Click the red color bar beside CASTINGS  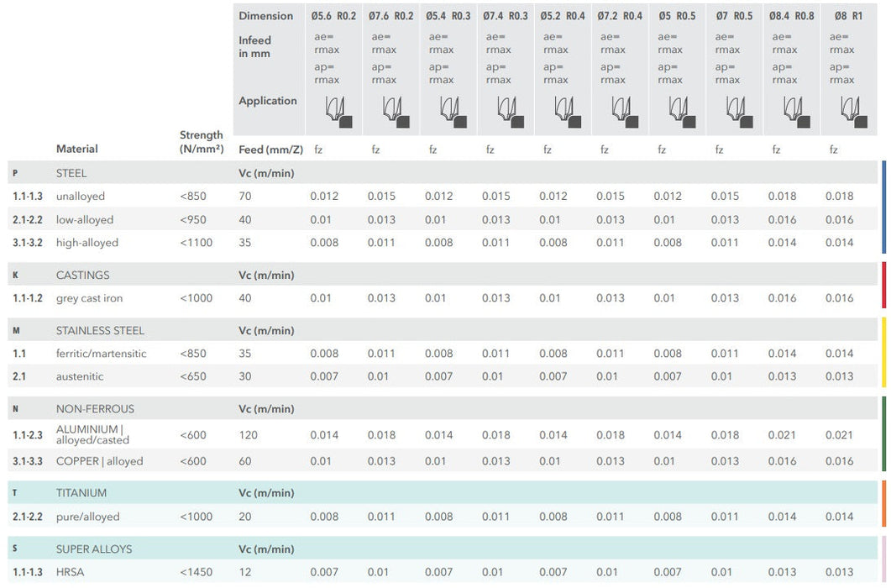[883, 286]
